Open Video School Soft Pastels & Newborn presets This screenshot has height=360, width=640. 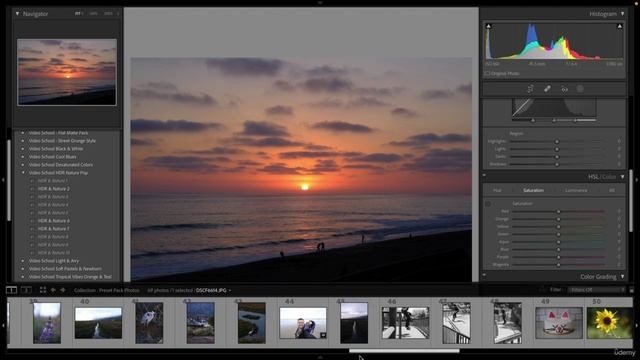65,269
